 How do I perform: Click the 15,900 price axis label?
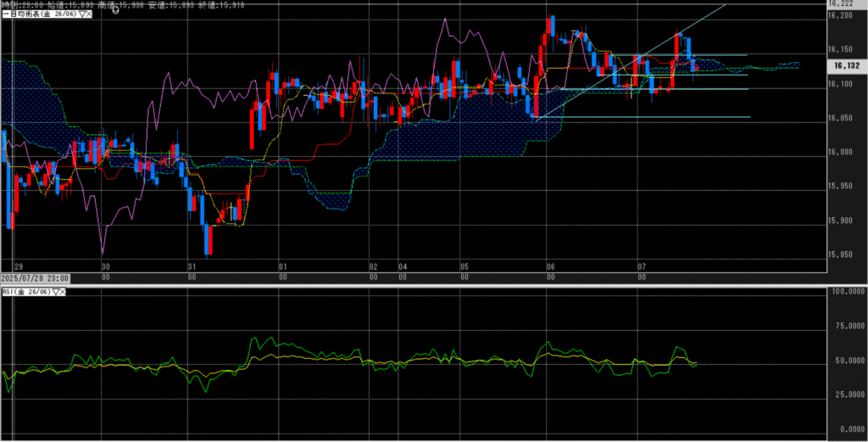pos(840,221)
